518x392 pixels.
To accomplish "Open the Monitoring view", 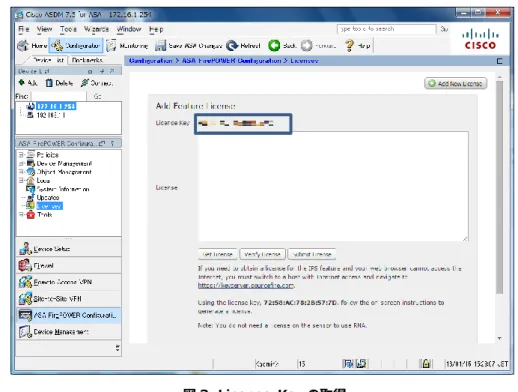I will pos(127,45).
